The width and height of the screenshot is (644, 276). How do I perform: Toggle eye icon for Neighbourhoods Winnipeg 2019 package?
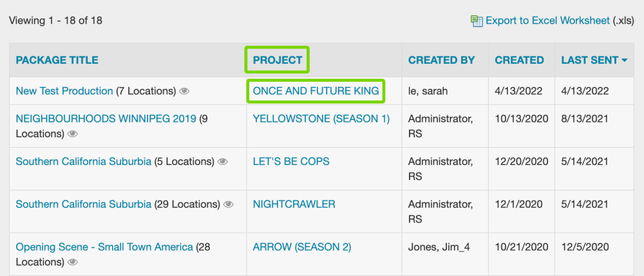click(73, 134)
